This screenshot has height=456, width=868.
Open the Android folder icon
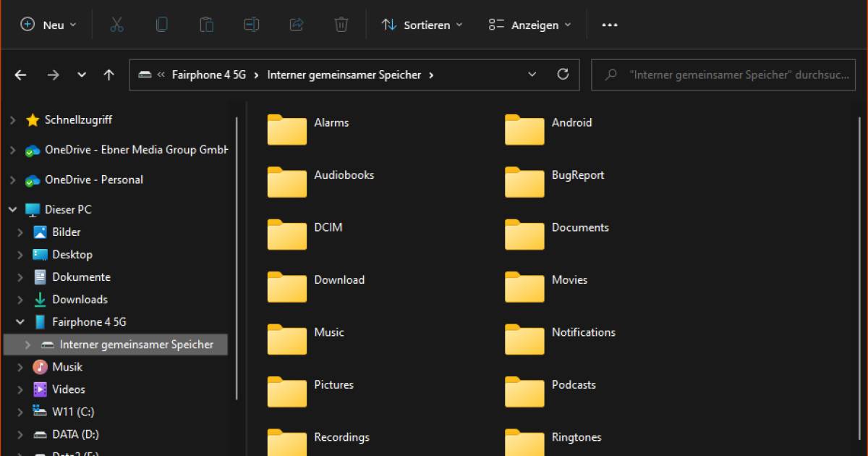[524, 129]
